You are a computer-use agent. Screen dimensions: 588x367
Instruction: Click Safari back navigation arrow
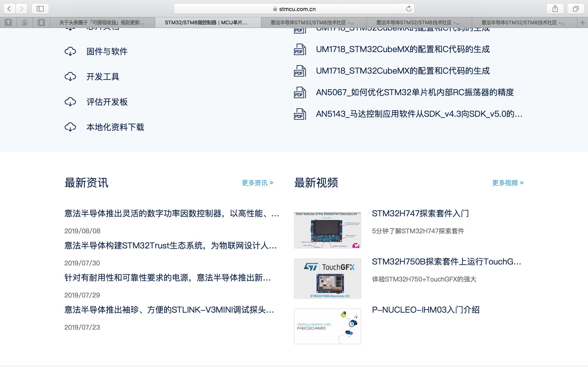click(9, 9)
